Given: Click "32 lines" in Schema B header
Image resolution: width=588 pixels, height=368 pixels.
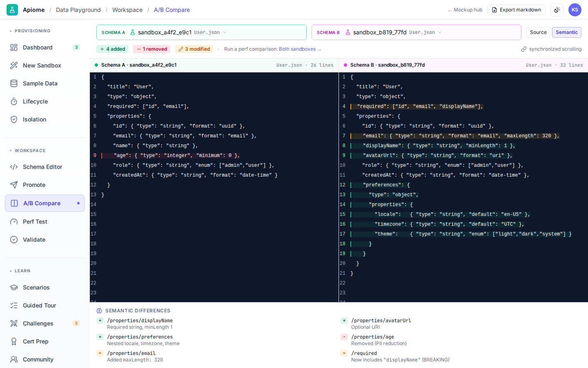Looking at the screenshot, I should [571, 65].
